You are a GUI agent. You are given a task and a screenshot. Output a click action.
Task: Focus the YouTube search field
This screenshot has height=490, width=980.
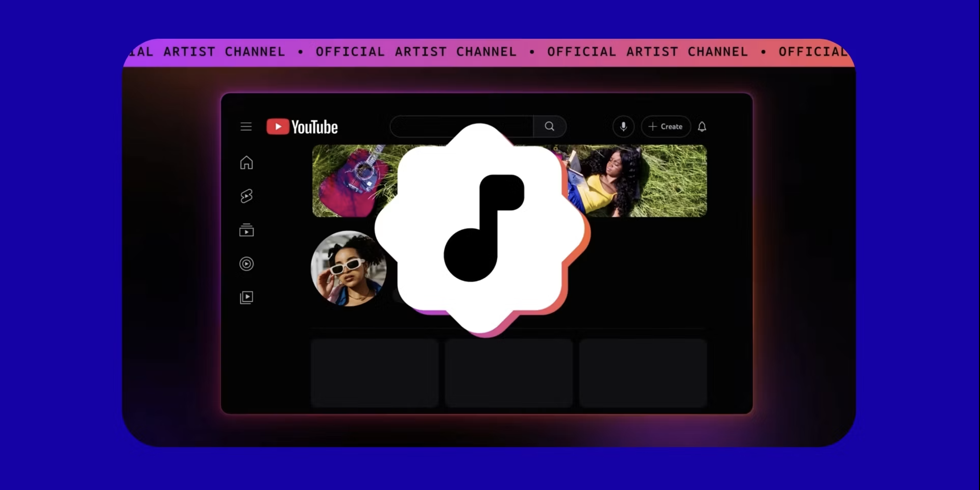(x=461, y=127)
